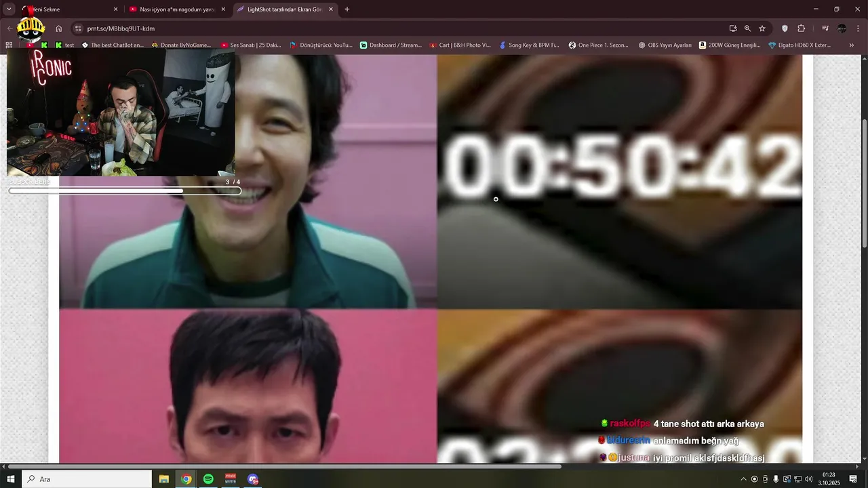Close the 'Yeni Sekme' tab
Image resolution: width=868 pixels, height=488 pixels.
pyautogui.click(x=115, y=9)
